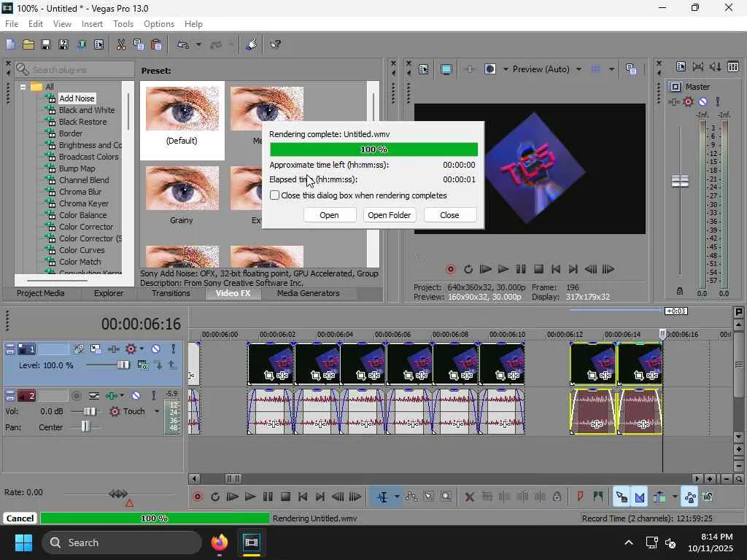
Task: Open the Preview (Auto) quality dropdown
Action: click(578, 69)
